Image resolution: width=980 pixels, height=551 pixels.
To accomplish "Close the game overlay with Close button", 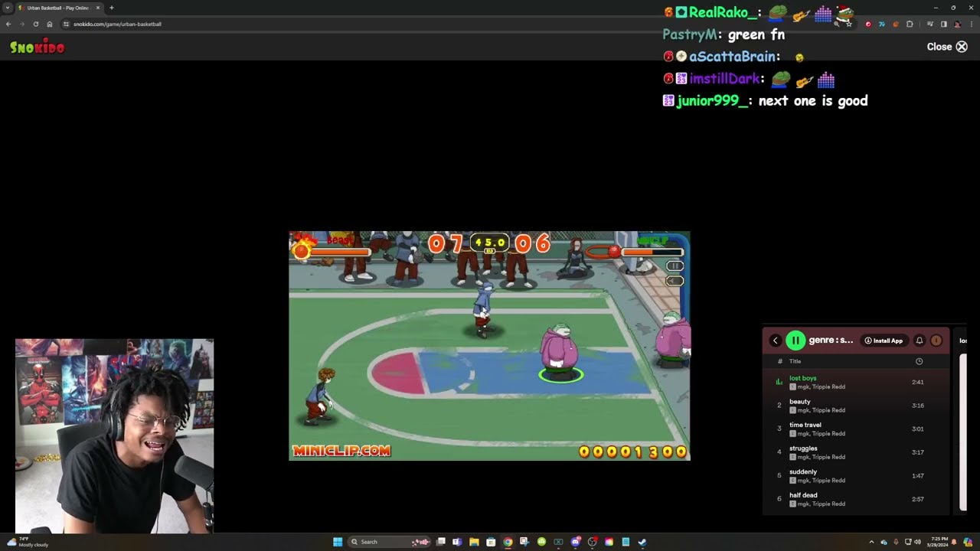I will tap(947, 47).
